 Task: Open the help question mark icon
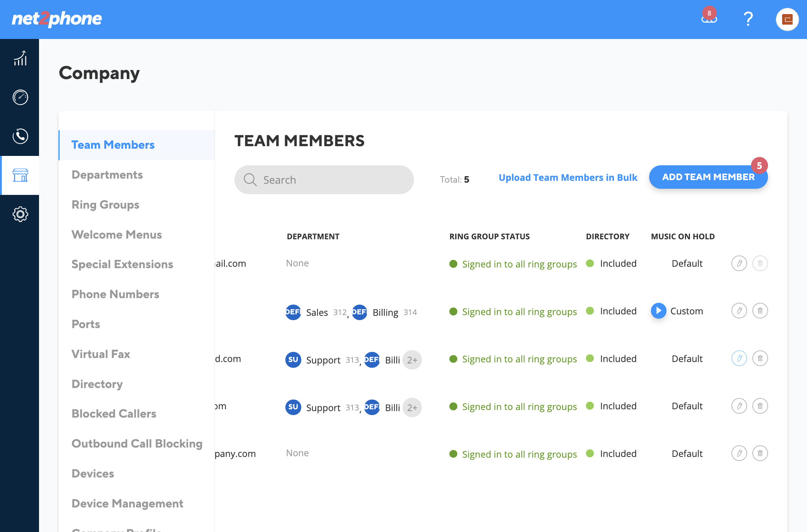(748, 19)
